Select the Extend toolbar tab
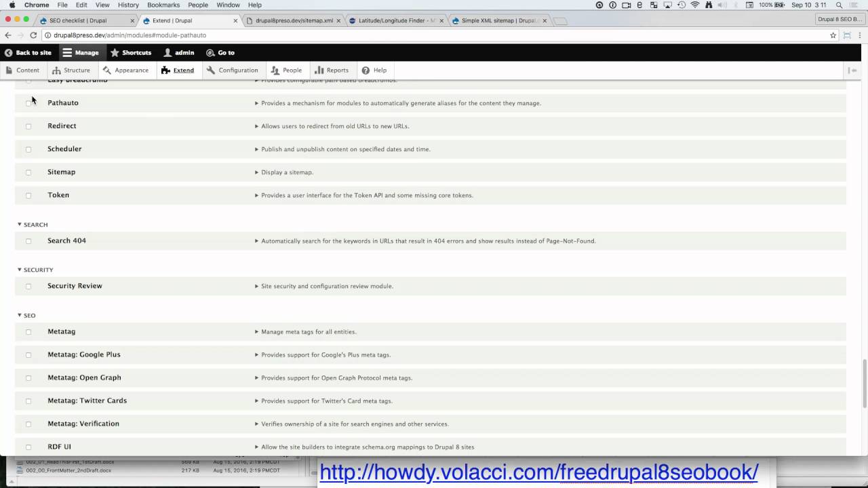868x488 pixels. pos(178,70)
